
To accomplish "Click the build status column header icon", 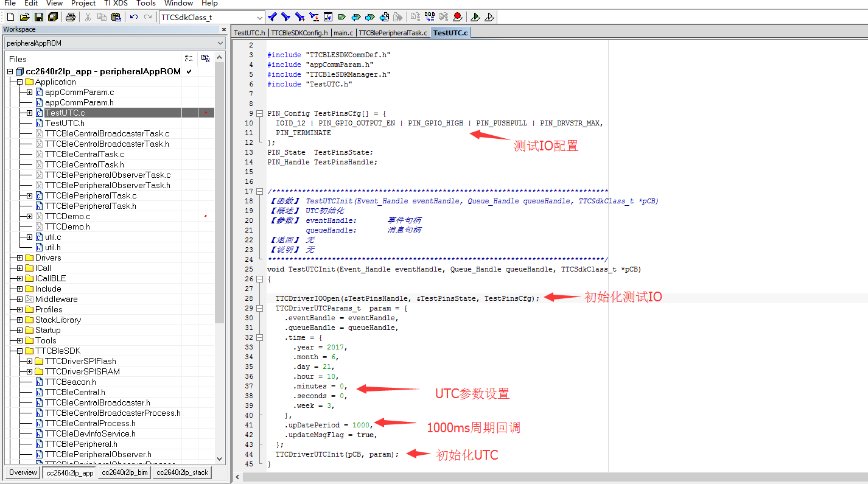I will (x=205, y=58).
